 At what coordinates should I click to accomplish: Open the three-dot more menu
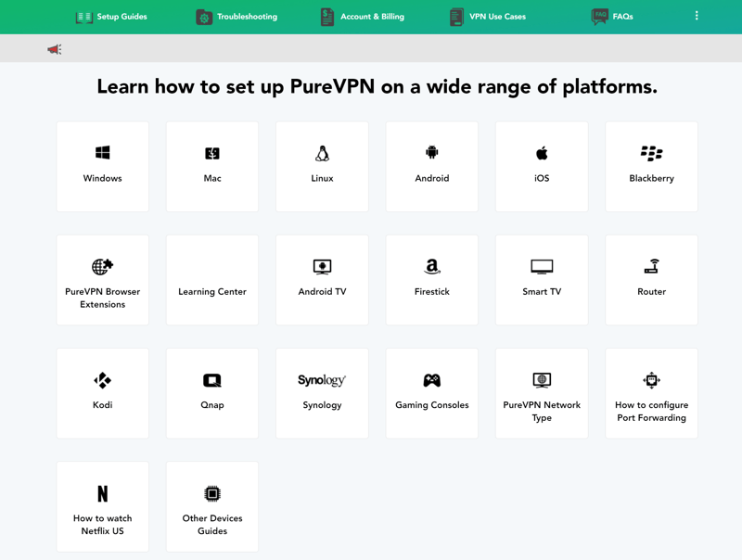pos(697,16)
